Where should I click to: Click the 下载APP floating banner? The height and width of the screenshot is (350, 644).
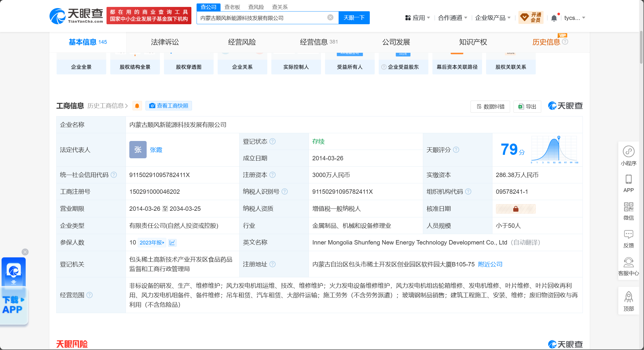[x=14, y=291]
